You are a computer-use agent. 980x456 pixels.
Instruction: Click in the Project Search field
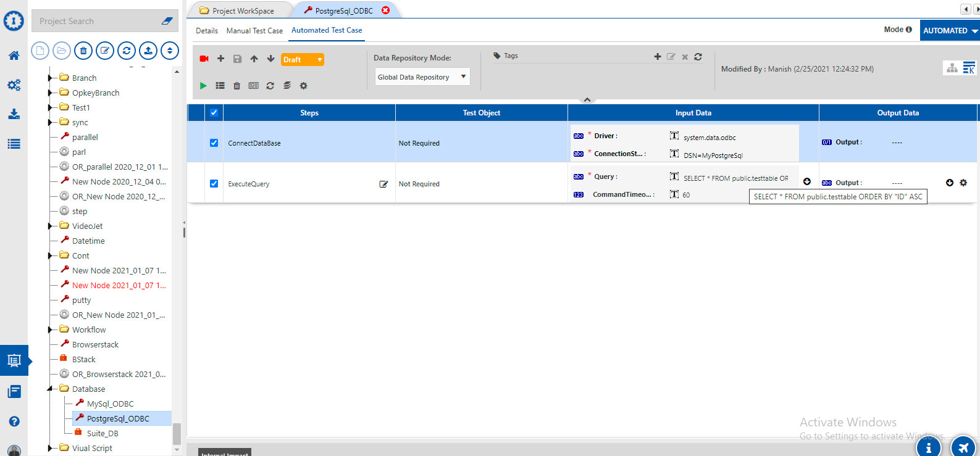tap(96, 21)
